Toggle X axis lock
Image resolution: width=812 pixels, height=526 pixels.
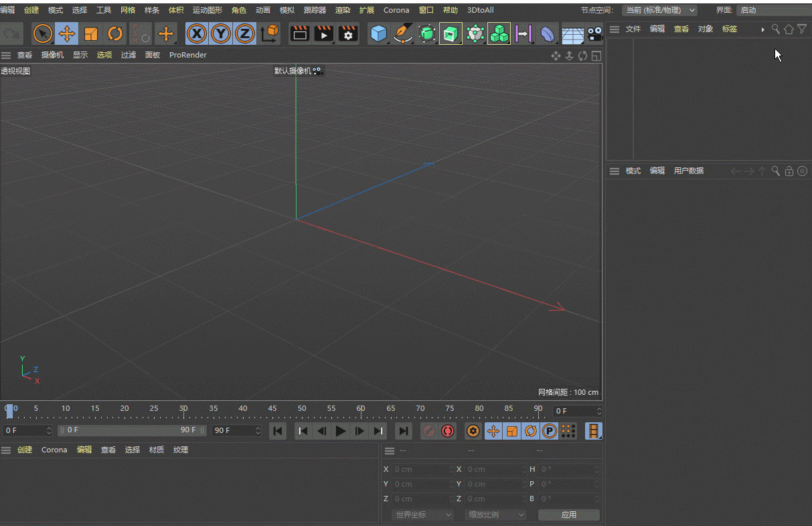pos(197,33)
